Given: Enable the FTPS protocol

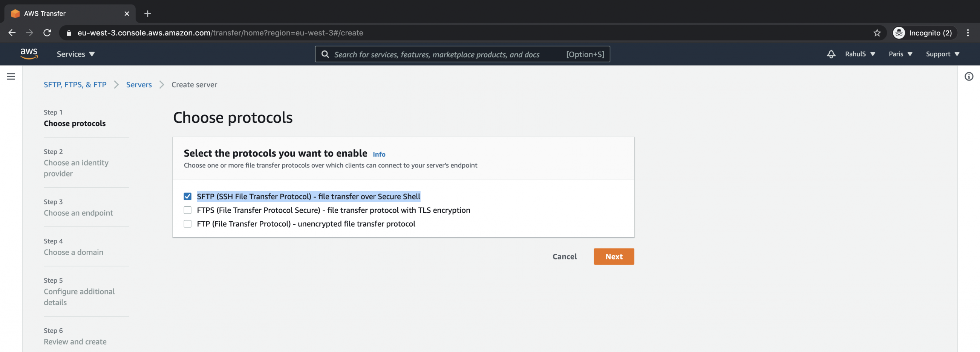Looking at the screenshot, I should (187, 210).
